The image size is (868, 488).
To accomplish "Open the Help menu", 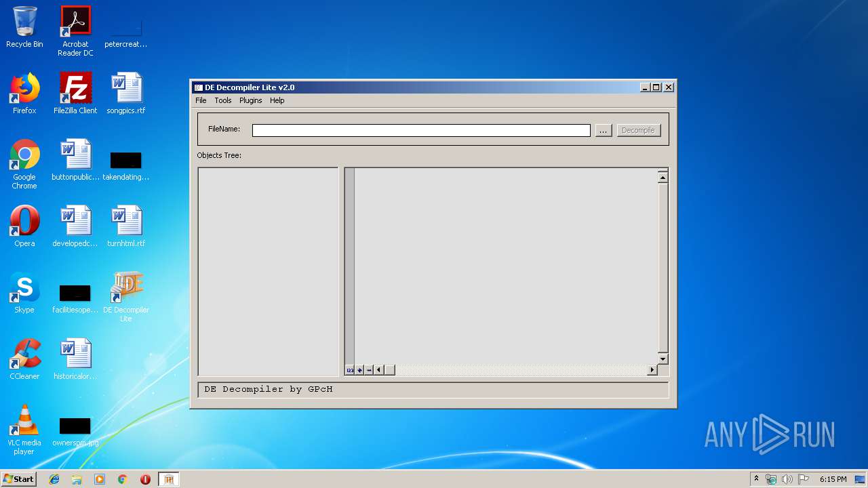I will pyautogui.click(x=277, y=100).
